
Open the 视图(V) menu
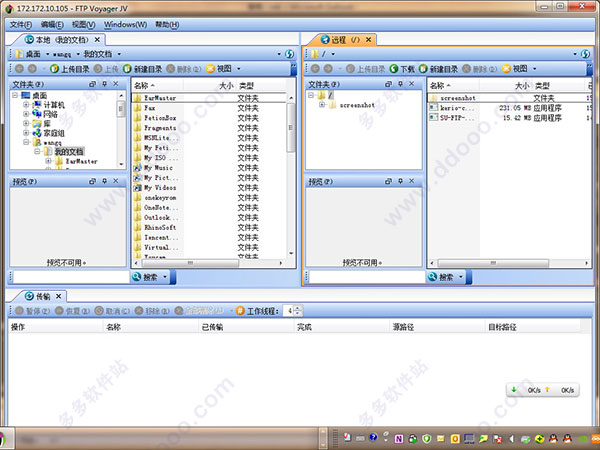(83, 25)
